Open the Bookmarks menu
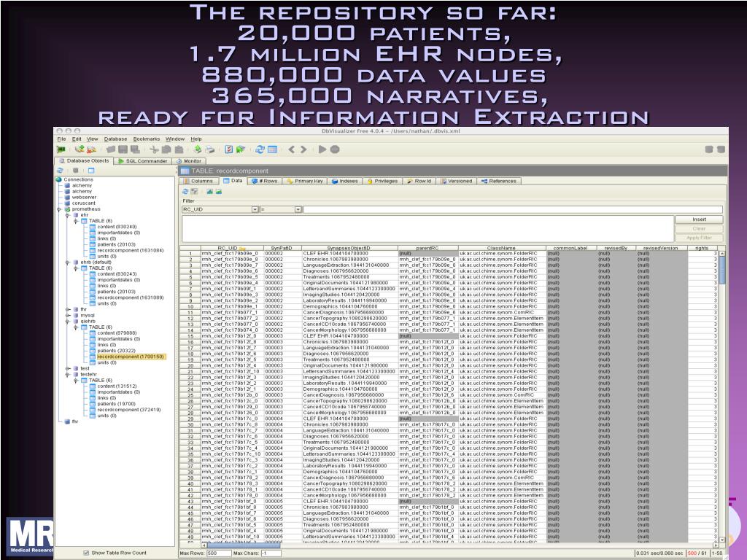Screen dimensions: 747x560 [146, 139]
